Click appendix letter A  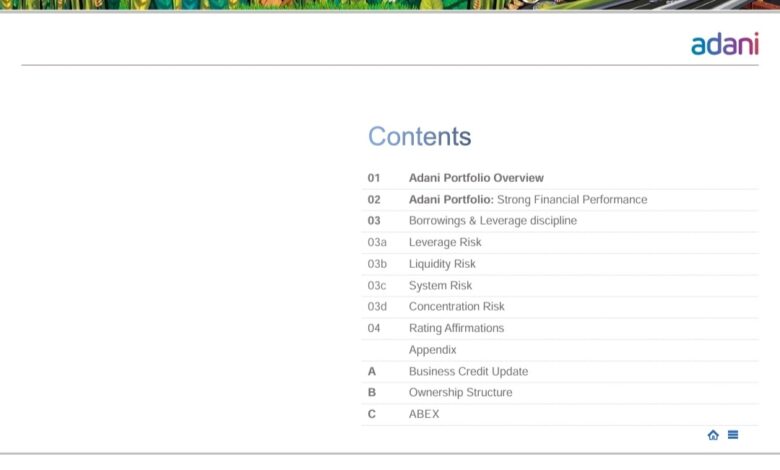pos(372,372)
